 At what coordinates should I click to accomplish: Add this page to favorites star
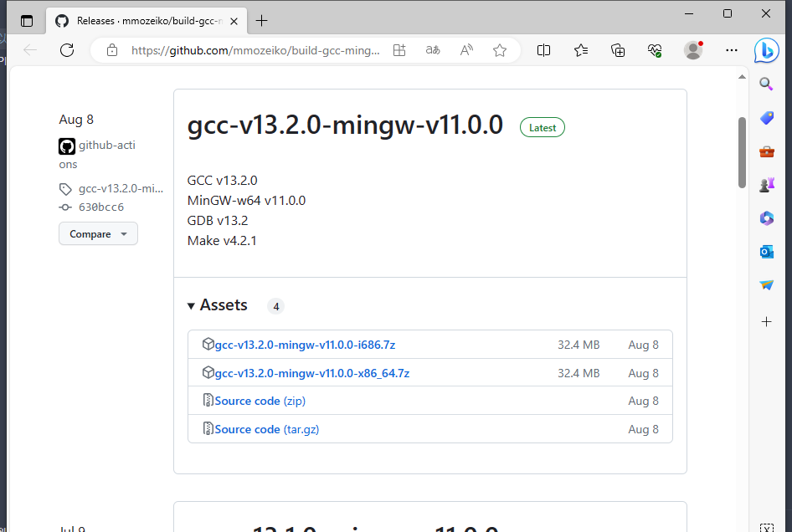click(500, 50)
